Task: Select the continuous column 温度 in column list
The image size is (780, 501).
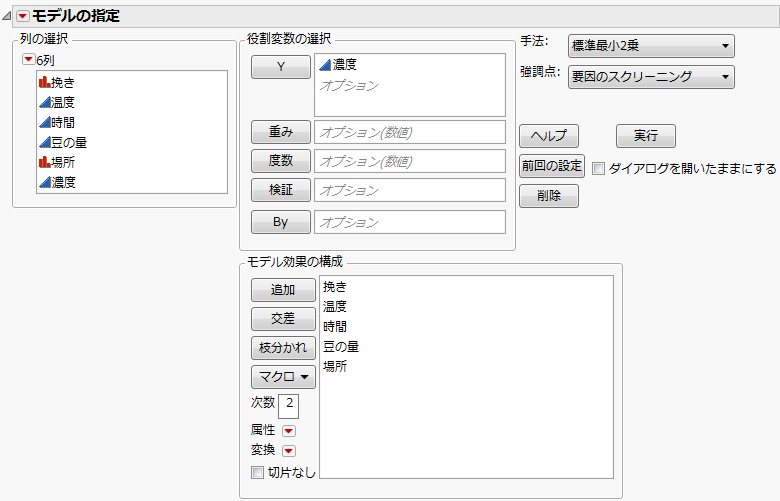Action: (57, 102)
